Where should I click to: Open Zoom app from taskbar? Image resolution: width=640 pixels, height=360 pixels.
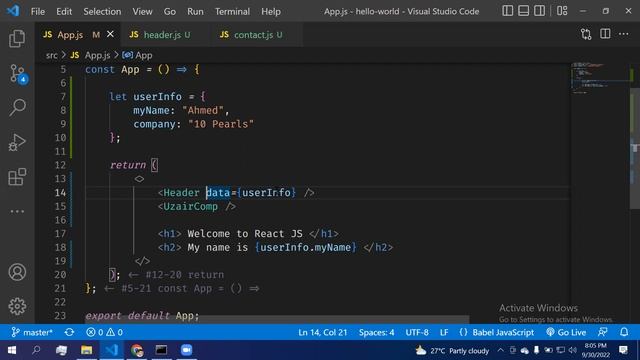187,350
